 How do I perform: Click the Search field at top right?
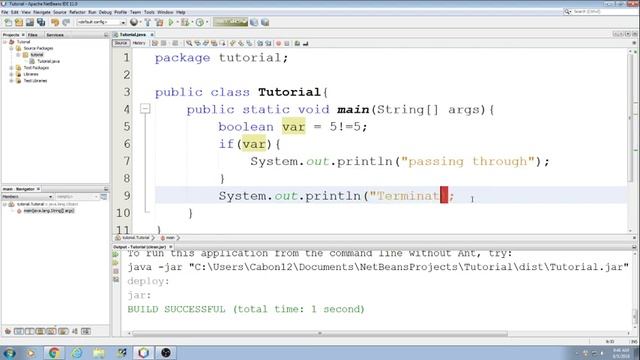(601, 12)
